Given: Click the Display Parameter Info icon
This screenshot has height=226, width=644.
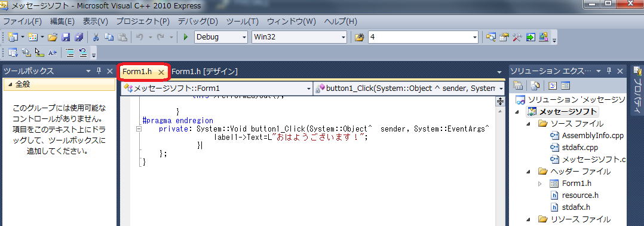Looking at the screenshot, I should (26, 53).
